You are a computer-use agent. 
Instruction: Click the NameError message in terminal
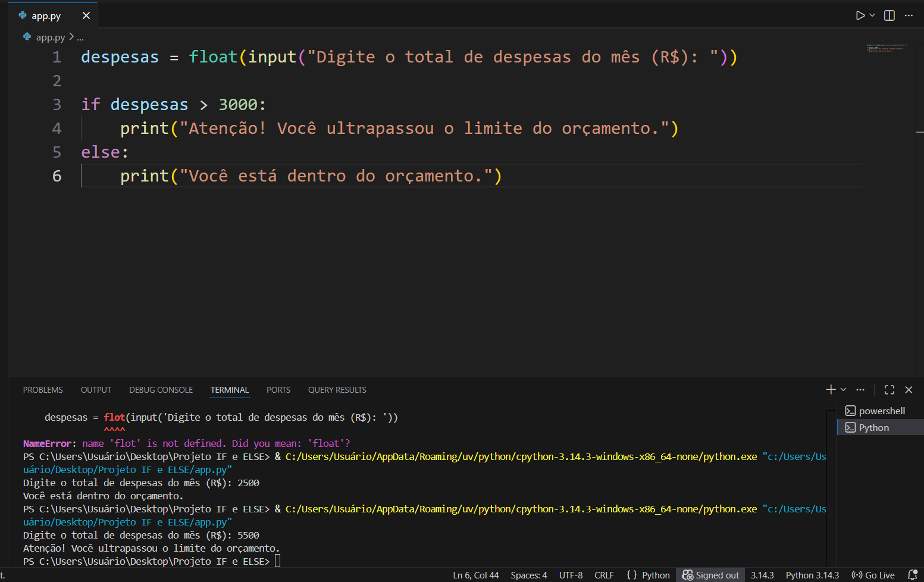click(186, 443)
